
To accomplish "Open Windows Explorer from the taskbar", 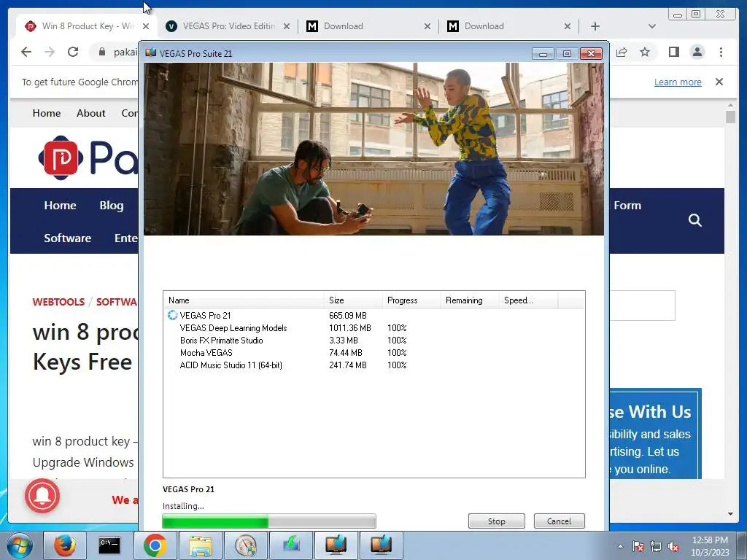I will click(x=200, y=545).
